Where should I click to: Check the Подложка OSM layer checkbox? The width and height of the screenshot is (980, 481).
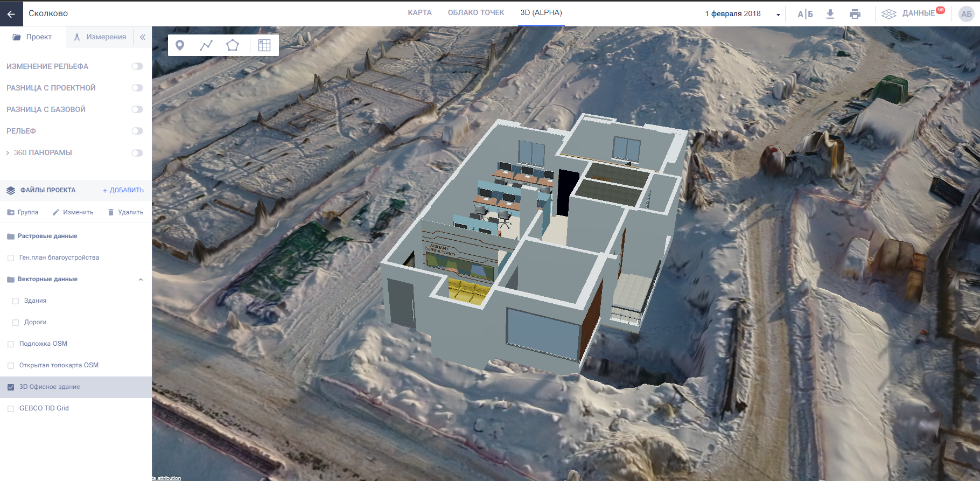tap(11, 344)
